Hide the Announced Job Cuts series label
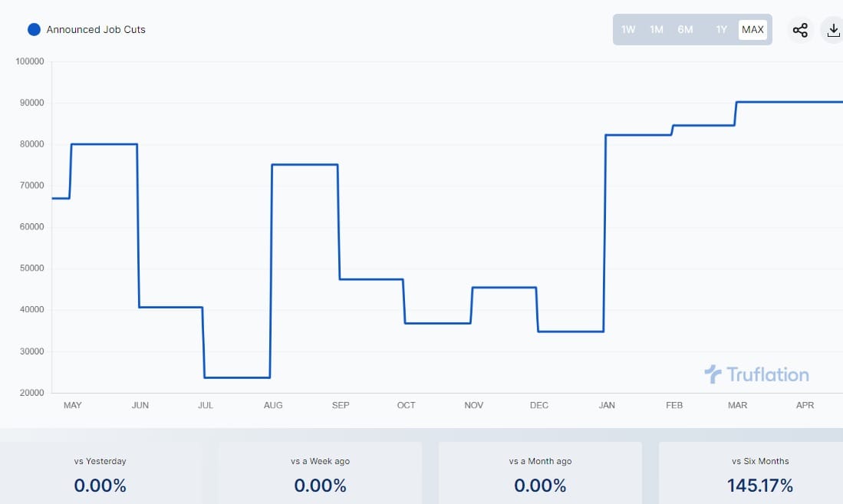 pos(96,30)
